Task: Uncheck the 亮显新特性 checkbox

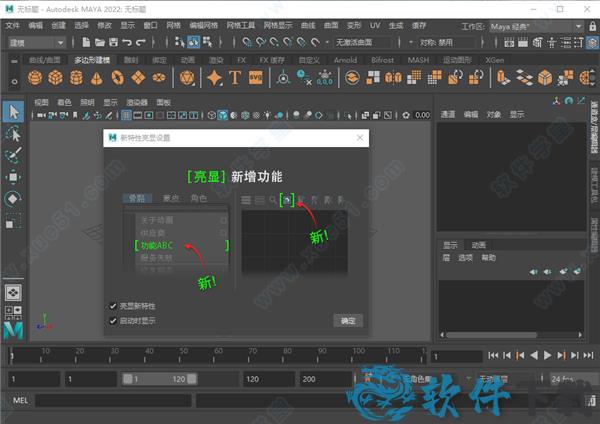Action: [112, 306]
